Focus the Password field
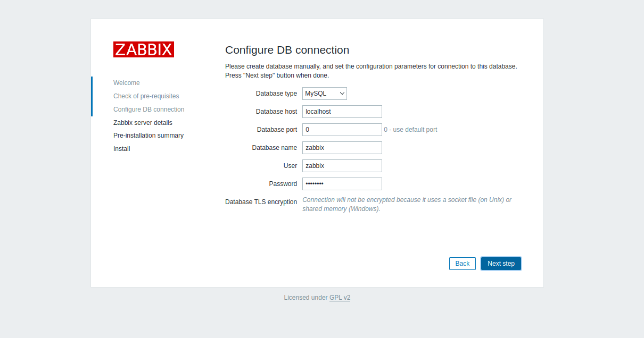 [x=342, y=184]
